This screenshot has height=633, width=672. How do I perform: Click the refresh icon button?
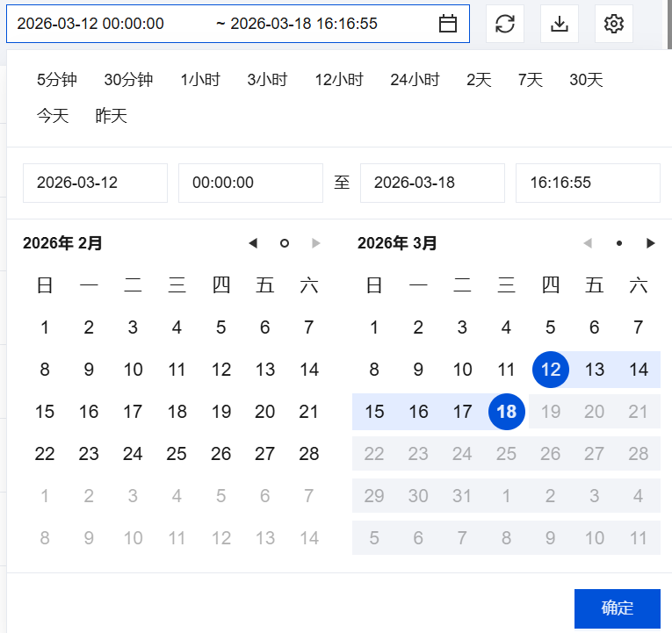tap(505, 24)
